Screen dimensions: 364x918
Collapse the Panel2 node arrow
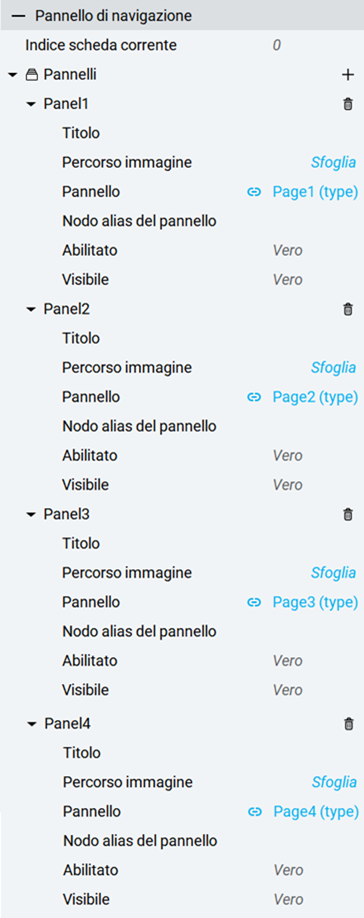[32, 309]
